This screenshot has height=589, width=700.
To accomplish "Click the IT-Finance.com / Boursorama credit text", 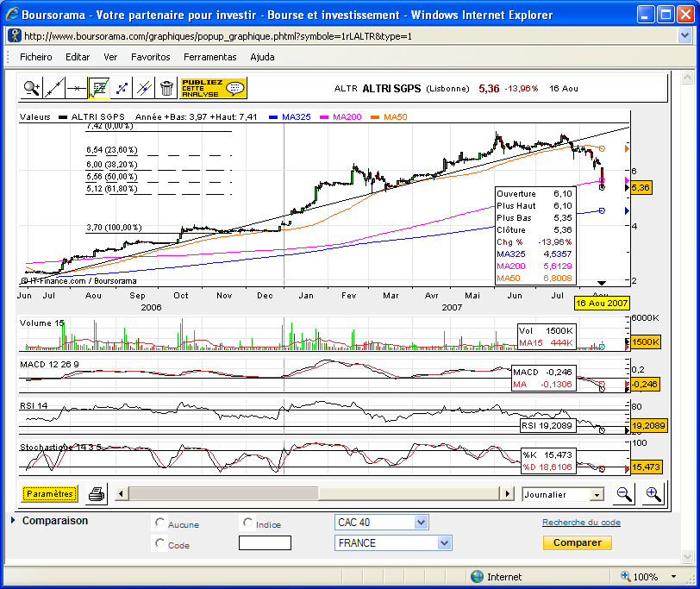I will 78,281.
